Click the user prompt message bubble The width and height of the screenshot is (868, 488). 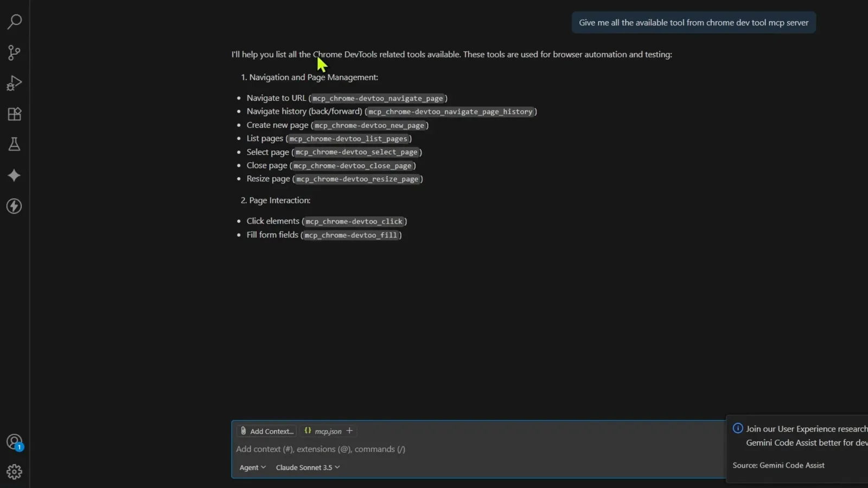(x=693, y=23)
